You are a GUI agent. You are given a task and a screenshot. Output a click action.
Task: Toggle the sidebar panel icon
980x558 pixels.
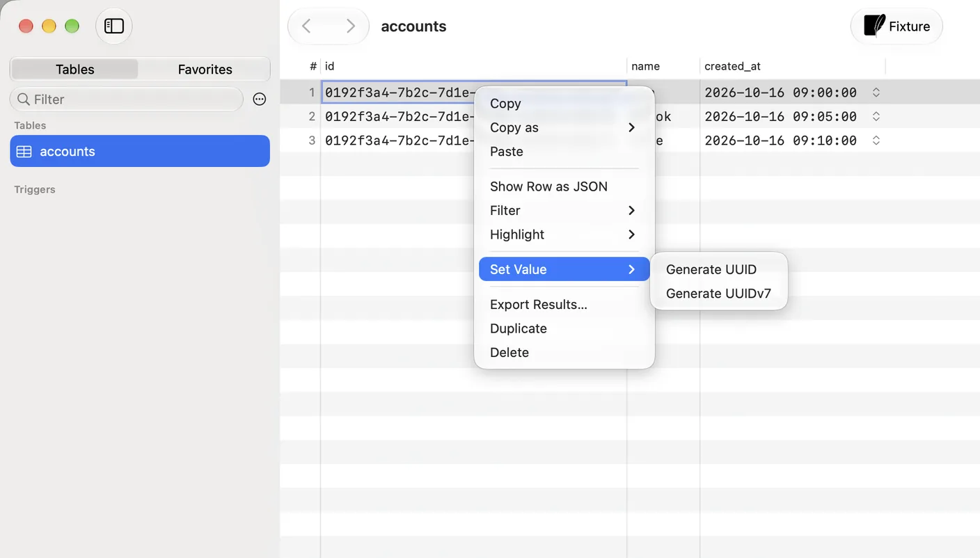pos(114,26)
